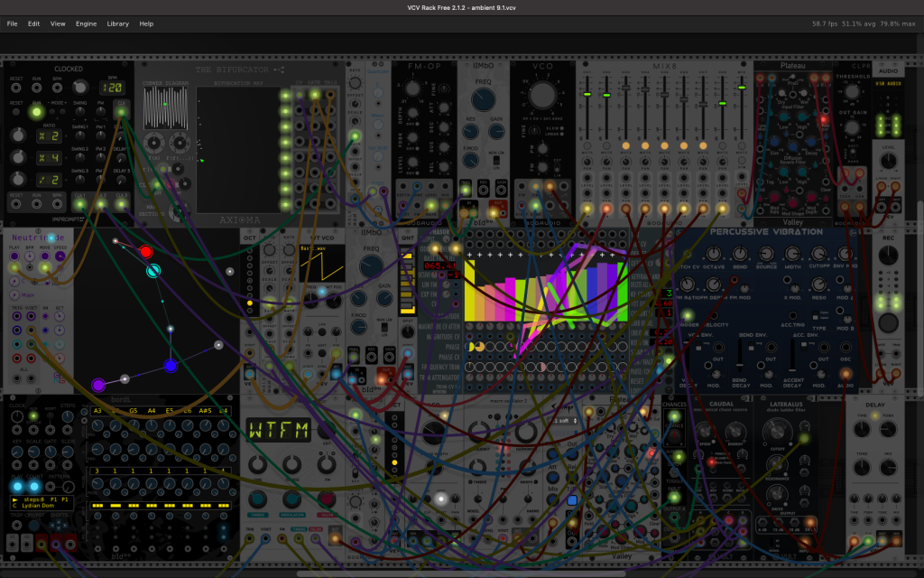Click the FREQ knob on top-row LIMbO
924x578 pixels.
pos(484,99)
